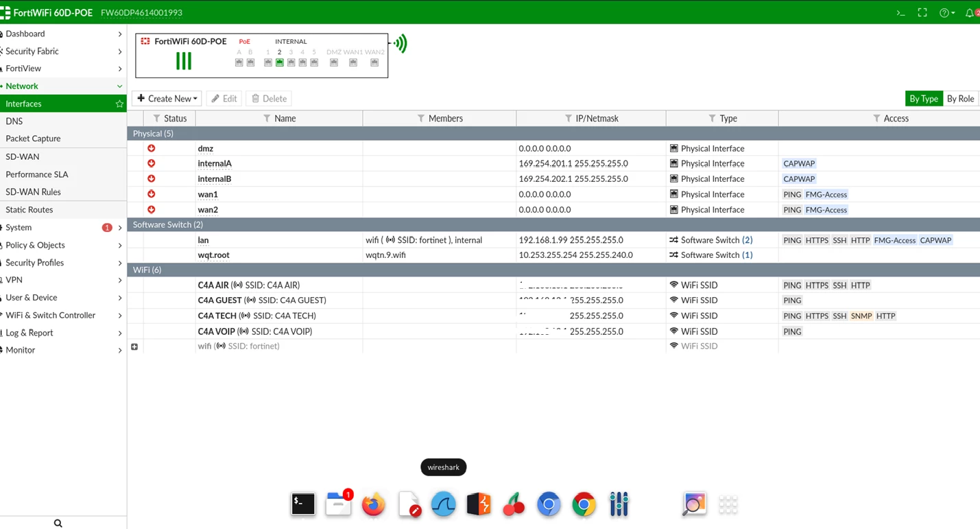Open the filter for the Name column
This screenshot has width=980, height=529.
point(267,119)
